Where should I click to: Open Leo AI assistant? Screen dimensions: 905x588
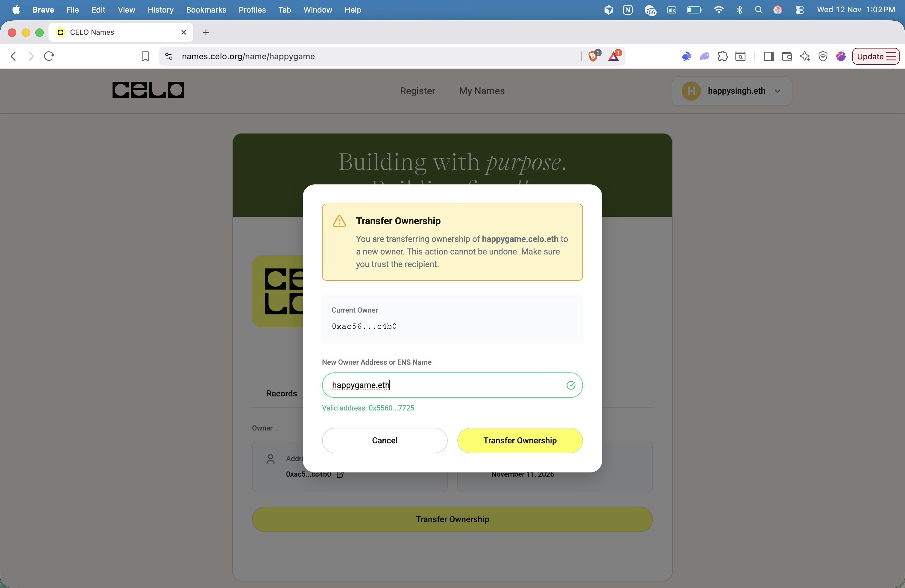coord(805,56)
